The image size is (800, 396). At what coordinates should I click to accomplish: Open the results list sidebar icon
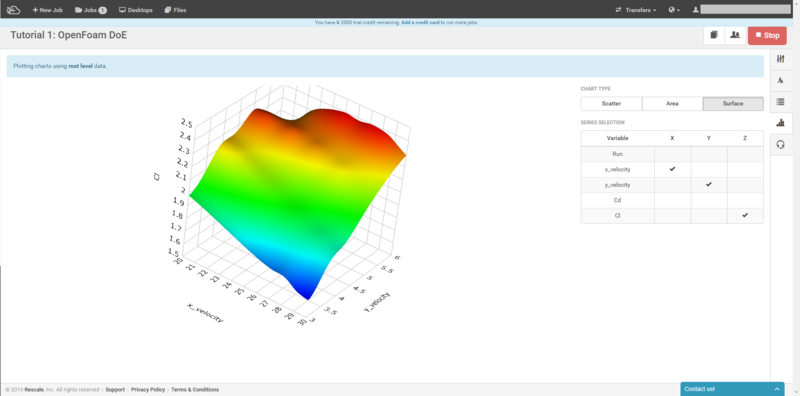780,102
